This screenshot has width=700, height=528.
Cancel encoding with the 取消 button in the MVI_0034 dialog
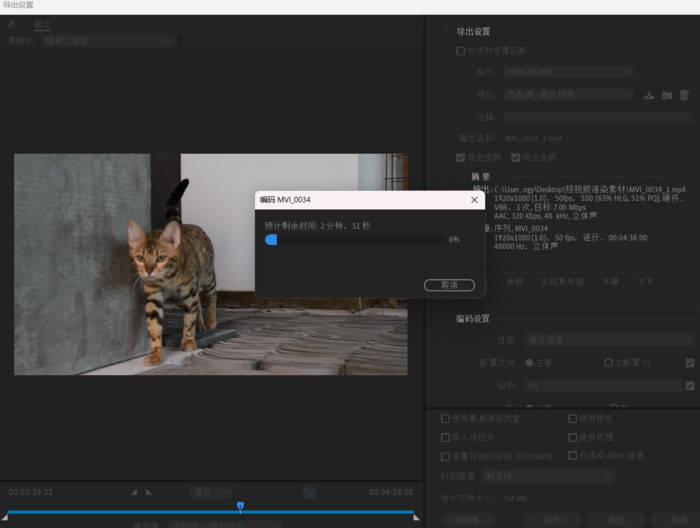pyautogui.click(x=449, y=285)
